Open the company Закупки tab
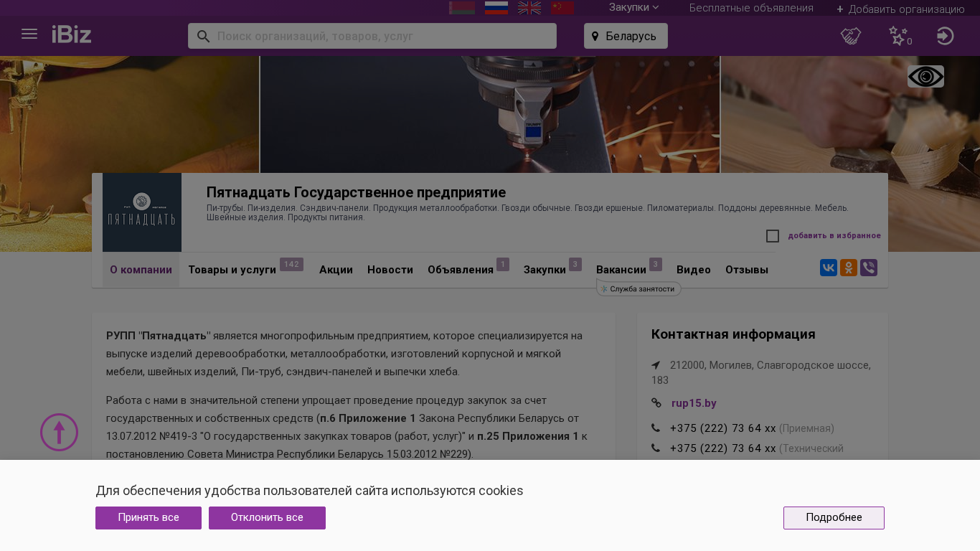Screen dimensions: 980x551 click(x=552, y=270)
